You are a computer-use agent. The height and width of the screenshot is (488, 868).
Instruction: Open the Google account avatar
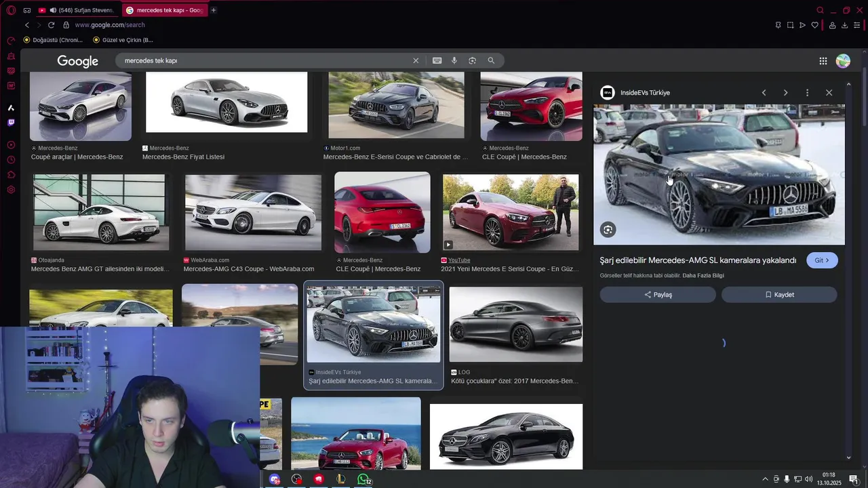pyautogui.click(x=843, y=61)
